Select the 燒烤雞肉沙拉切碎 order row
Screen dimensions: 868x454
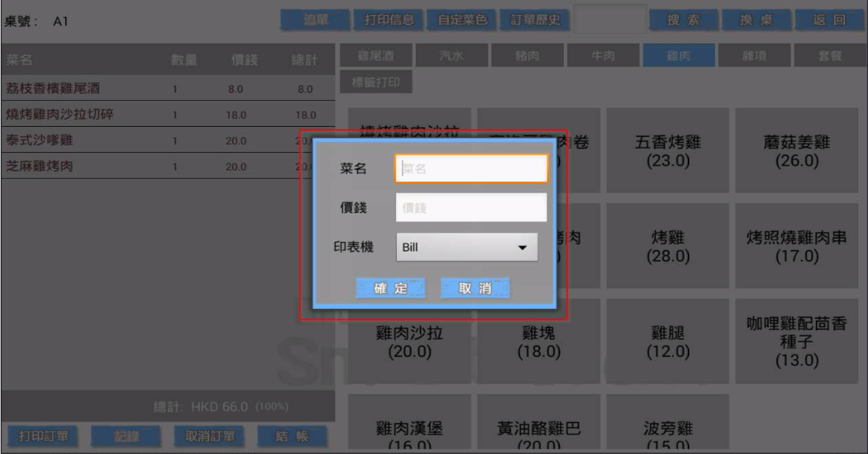tap(169, 114)
